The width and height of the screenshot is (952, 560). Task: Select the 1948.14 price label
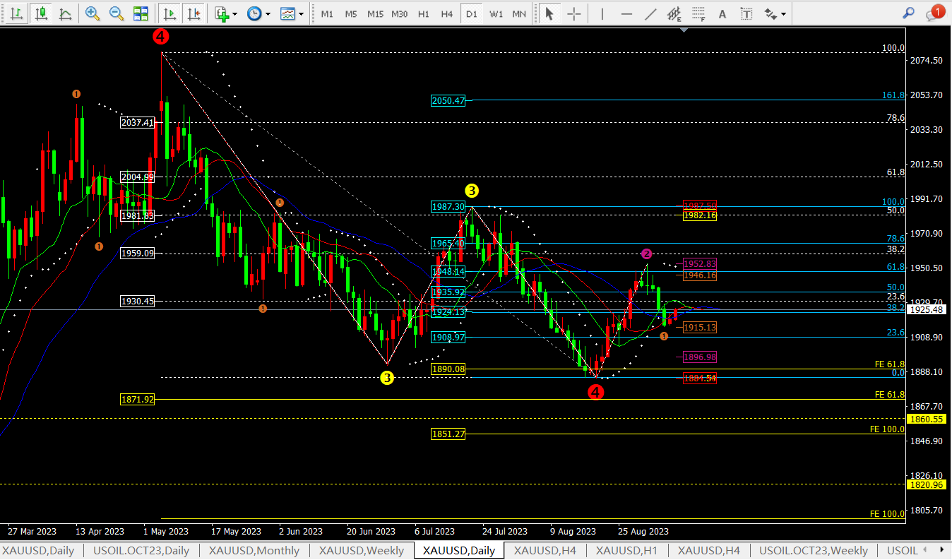(x=448, y=272)
